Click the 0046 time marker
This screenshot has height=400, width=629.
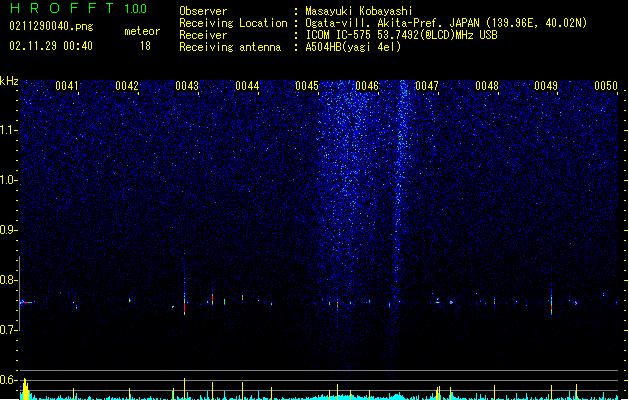tap(367, 86)
